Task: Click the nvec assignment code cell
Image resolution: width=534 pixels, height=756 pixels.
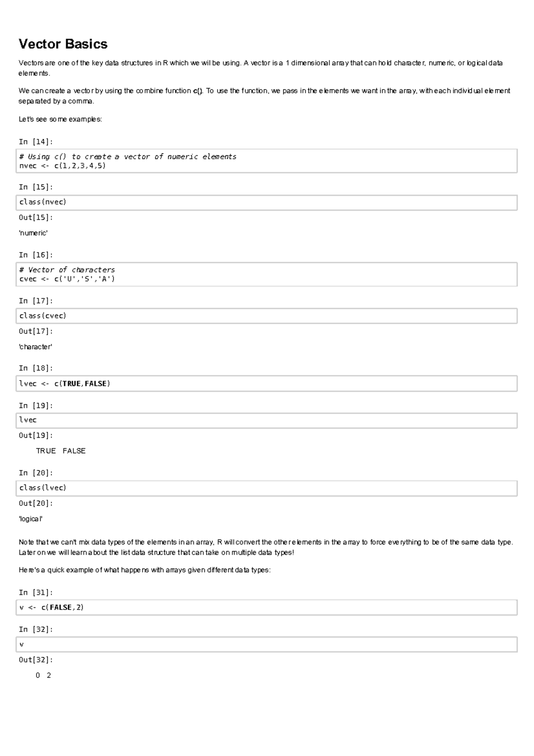Action: click(x=266, y=161)
